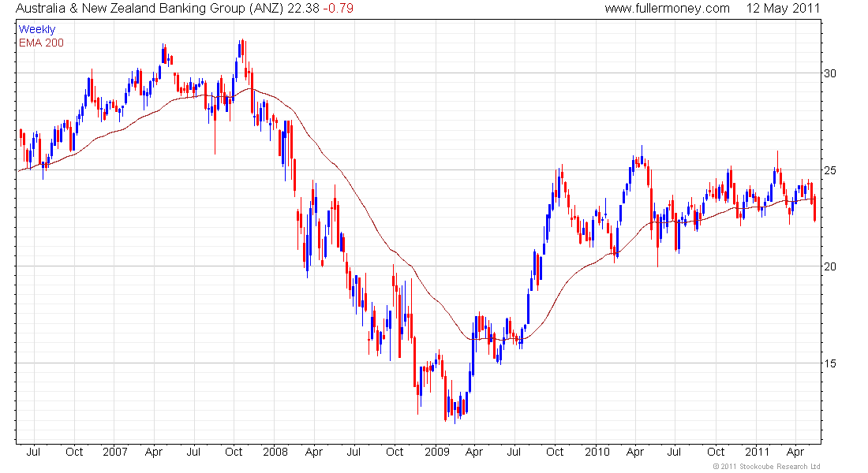Image resolution: width=868 pixels, height=473 pixels.
Task: Click the price value 22.38 in the title
Action: point(303,9)
